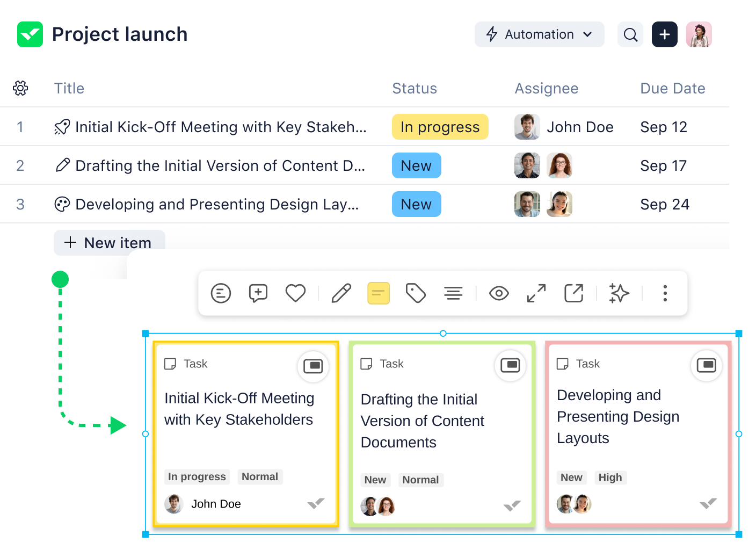This screenshot has width=756, height=550.
Task: Toggle the completion checkmark on Kick-Off card
Action: click(x=316, y=503)
